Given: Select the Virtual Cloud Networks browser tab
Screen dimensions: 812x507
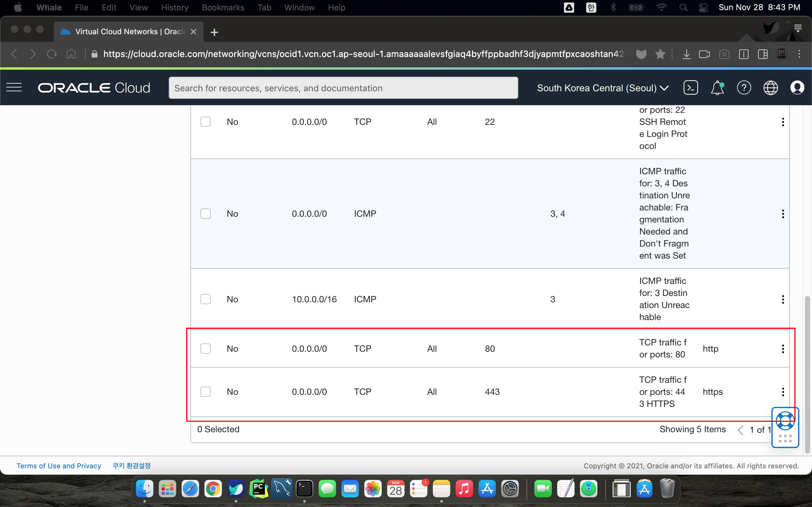Looking at the screenshot, I should 129,31.
